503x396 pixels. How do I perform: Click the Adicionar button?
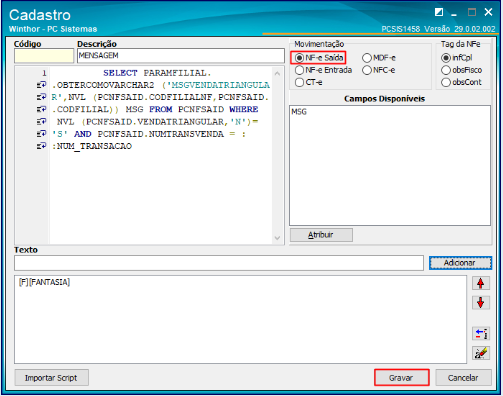tap(460, 263)
